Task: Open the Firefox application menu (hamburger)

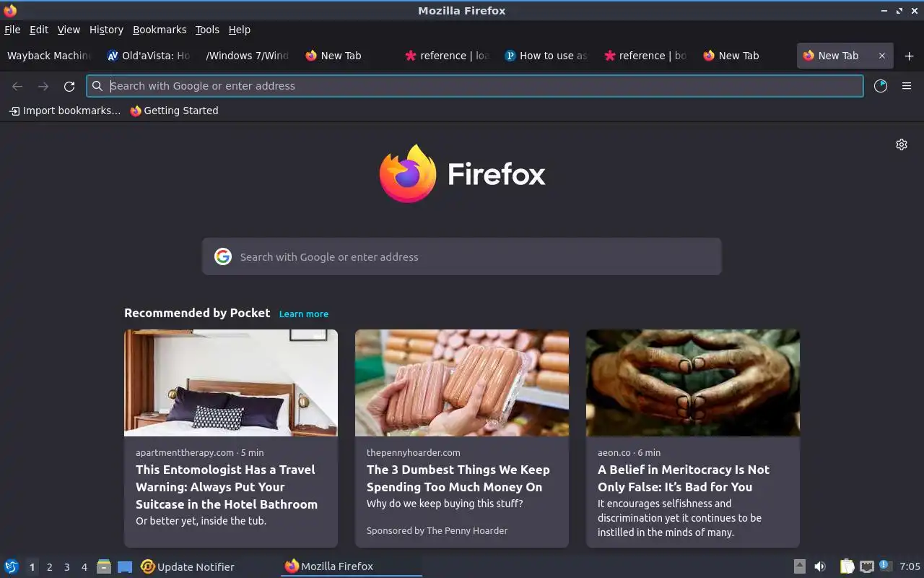Action: [907, 86]
